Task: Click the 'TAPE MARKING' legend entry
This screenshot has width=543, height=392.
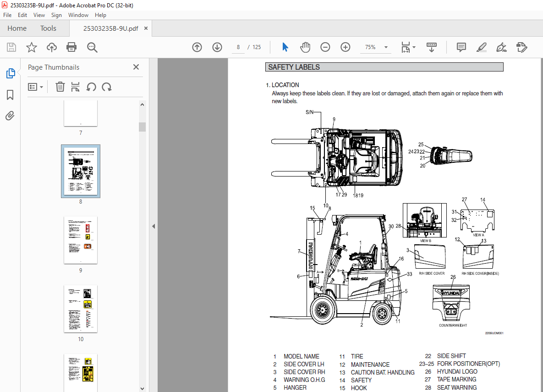Action: [456, 380]
